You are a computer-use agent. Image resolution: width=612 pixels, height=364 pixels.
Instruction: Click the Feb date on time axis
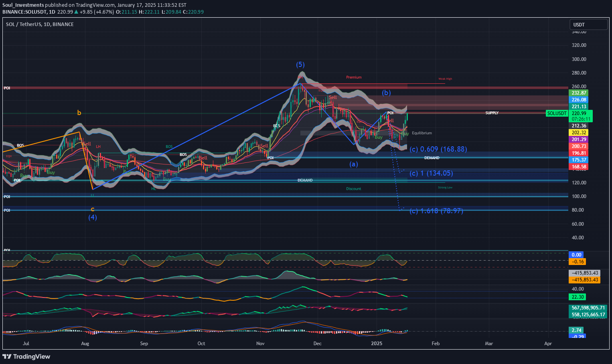pyautogui.click(x=436, y=344)
